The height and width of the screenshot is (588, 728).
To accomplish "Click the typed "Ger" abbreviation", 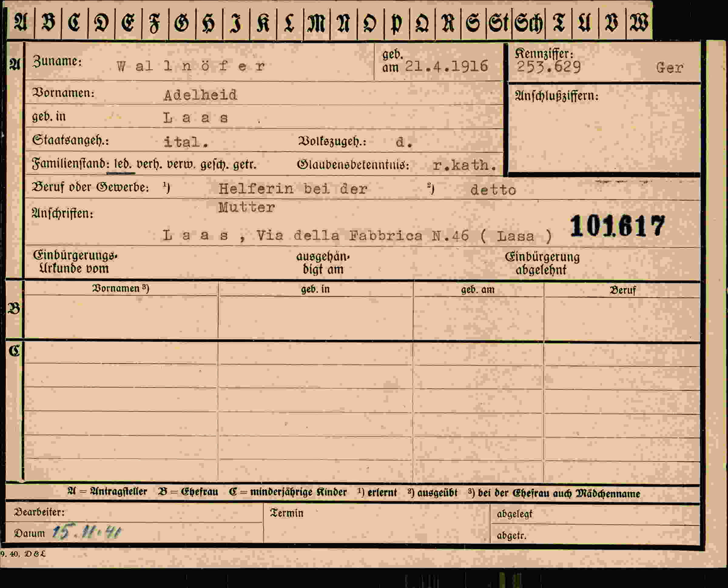I will pos(670,68).
